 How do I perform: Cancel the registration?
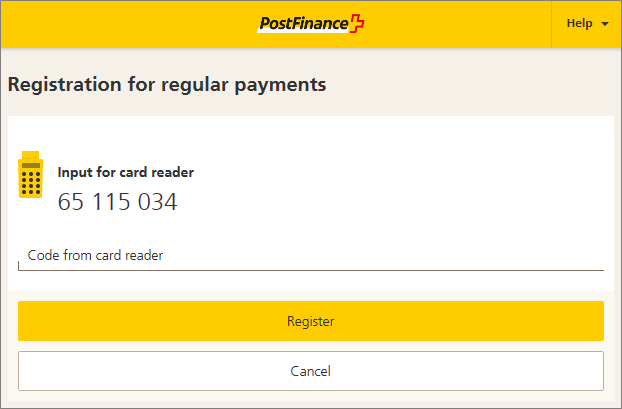[x=311, y=371]
